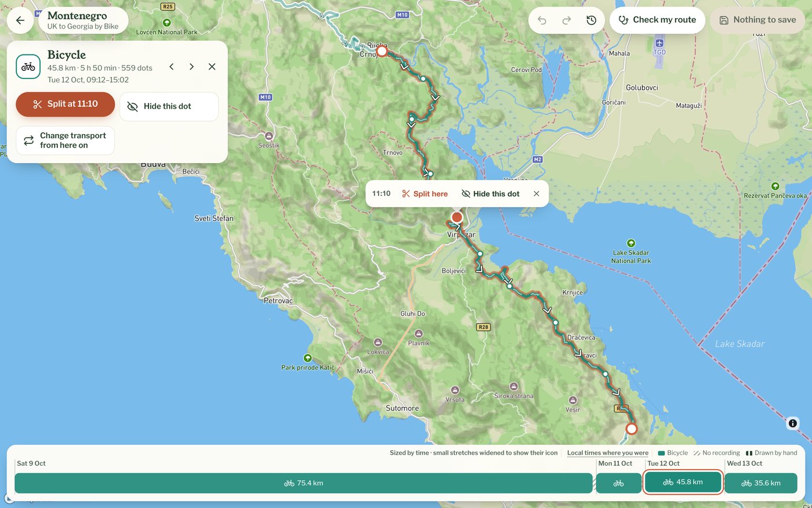Click the route end marker circle
This screenshot has width=812, height=508.
pyautogui.click(x=632, y=429)
